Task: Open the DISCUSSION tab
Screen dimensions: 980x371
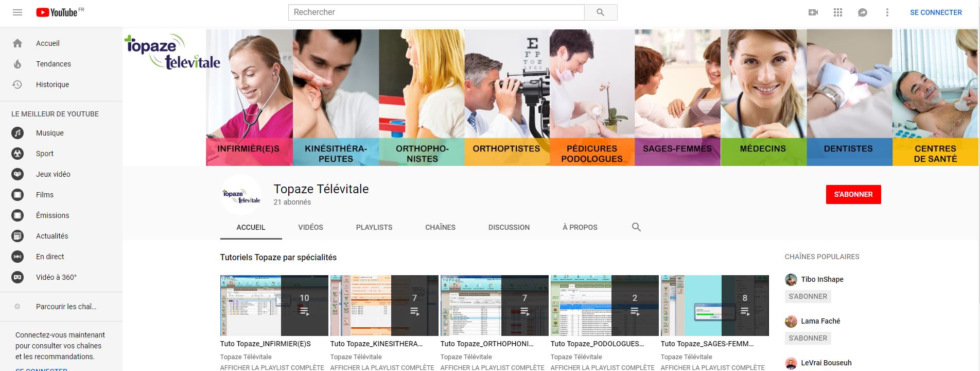Action: pyautogui.click(x=509, y=227)
